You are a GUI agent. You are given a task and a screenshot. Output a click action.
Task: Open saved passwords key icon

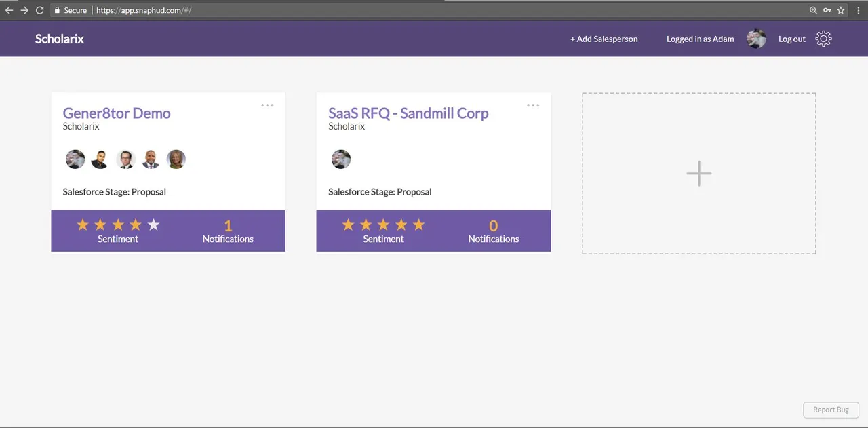click(x=827, y=10)
